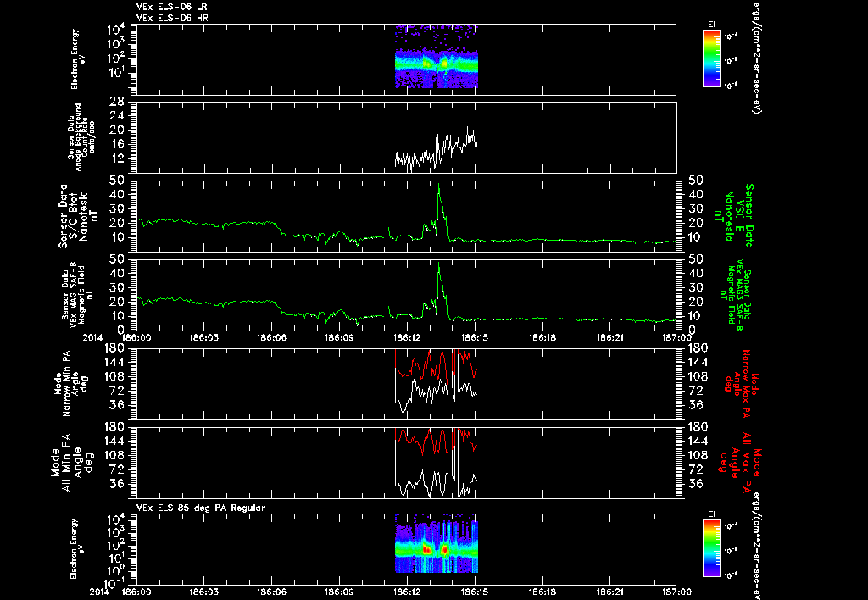Click the '16' tick on the count rate axis

[x=117, y=144]
